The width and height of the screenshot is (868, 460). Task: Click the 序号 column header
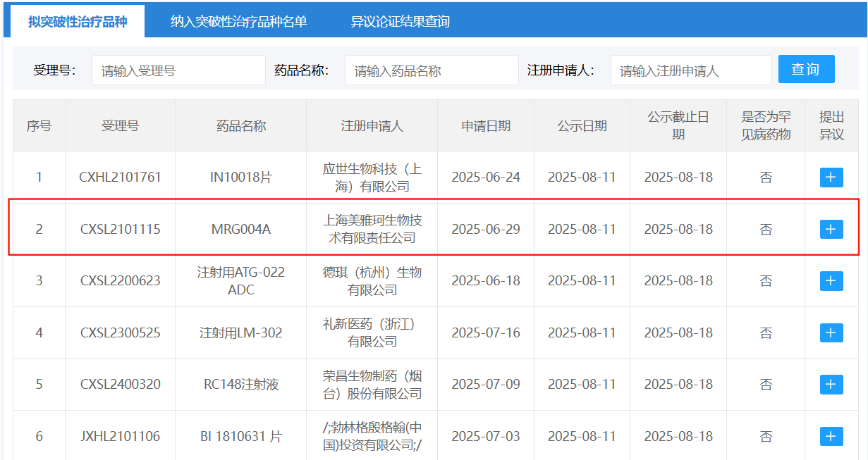click(39, 126)
